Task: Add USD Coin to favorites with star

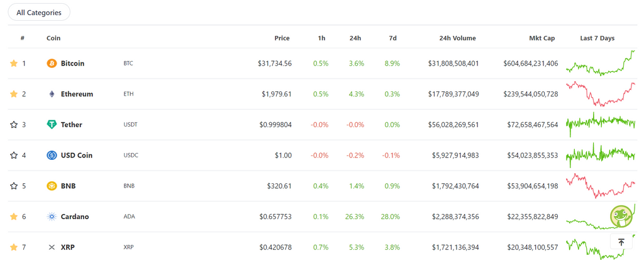Action: click(x=14, y=155)
